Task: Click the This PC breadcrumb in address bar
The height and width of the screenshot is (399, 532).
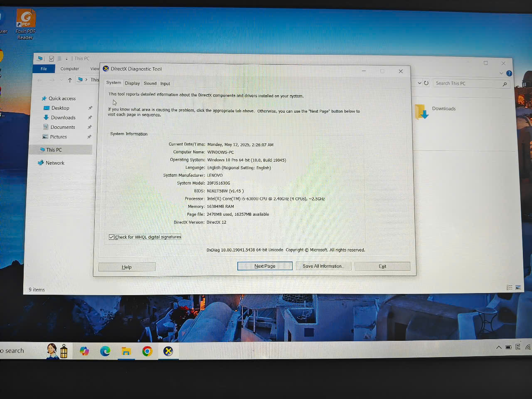Action: [x=95, y=80]
